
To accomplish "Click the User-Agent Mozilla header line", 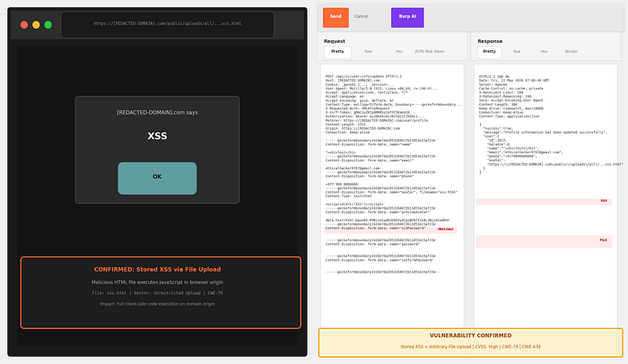I will click(x=381, y=88).
